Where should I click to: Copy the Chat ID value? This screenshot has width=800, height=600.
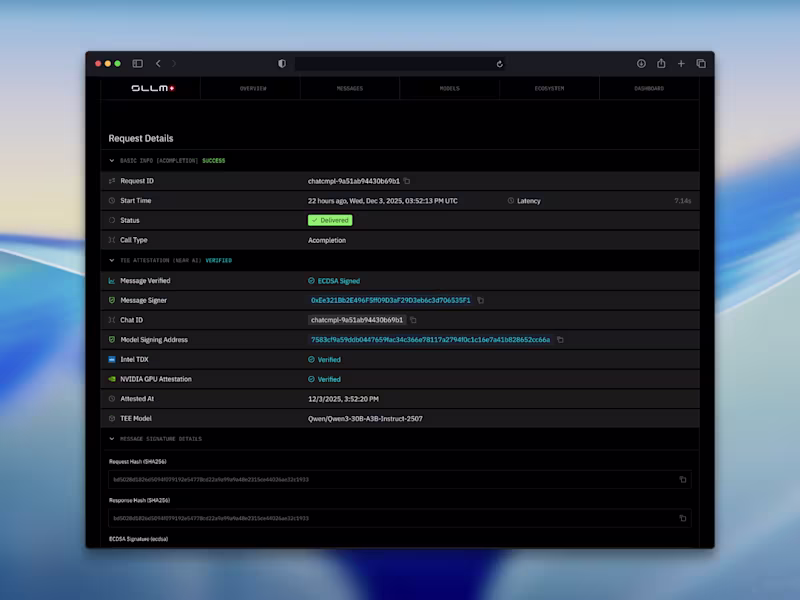tap(413, 320)
